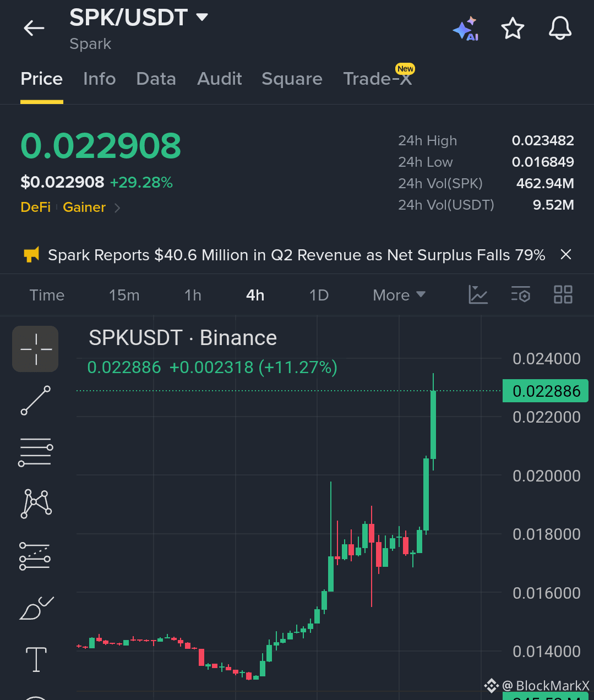Select the 1h chart interval
This screenshot has width=594, height=700.
click(193, 296)
